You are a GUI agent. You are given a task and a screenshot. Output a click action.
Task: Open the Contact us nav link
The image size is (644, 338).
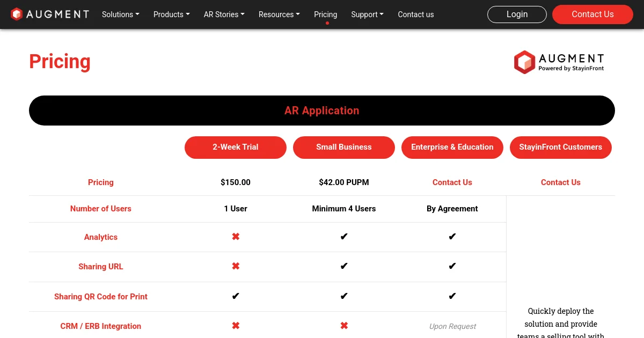[416, 14]
